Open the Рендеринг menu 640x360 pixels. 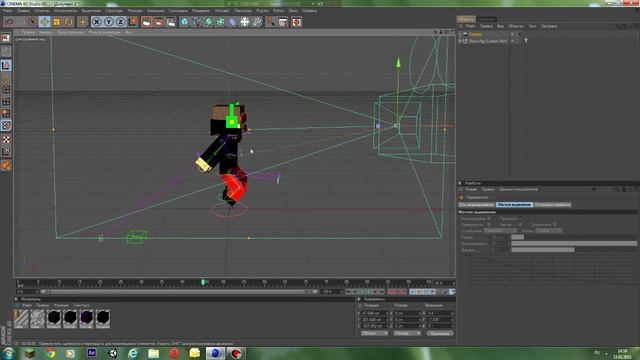(200, 11)
